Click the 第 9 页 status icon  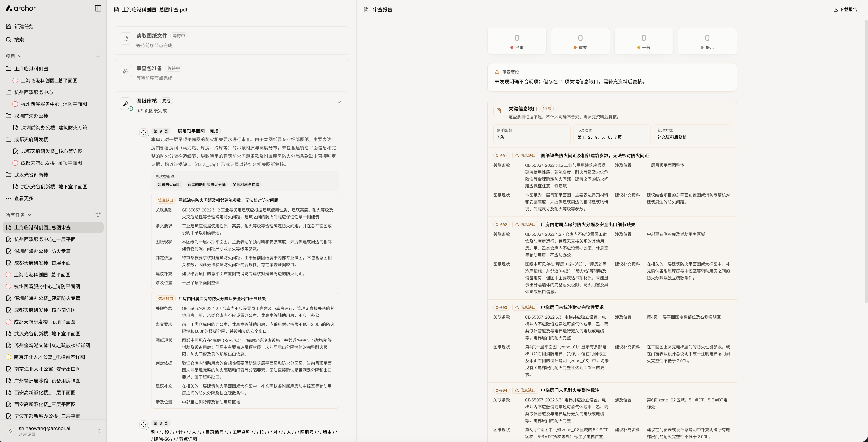[x=144, y=133]
